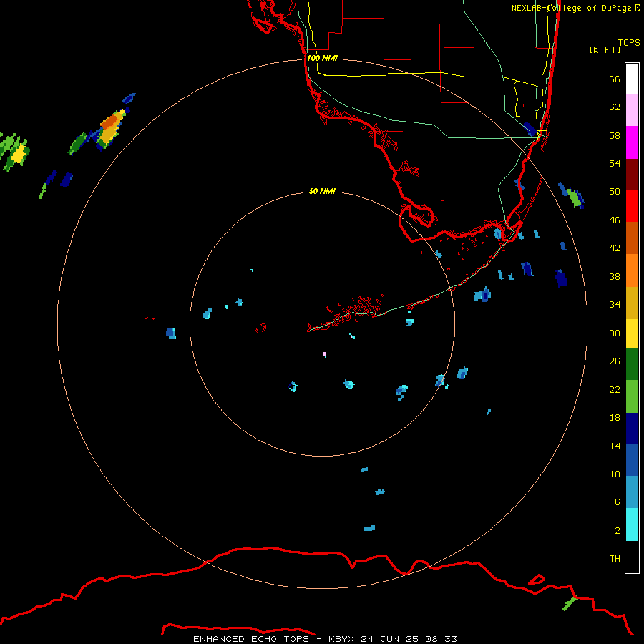Click the legend value "62"
644x644 pixels.
tap(615, 107)
